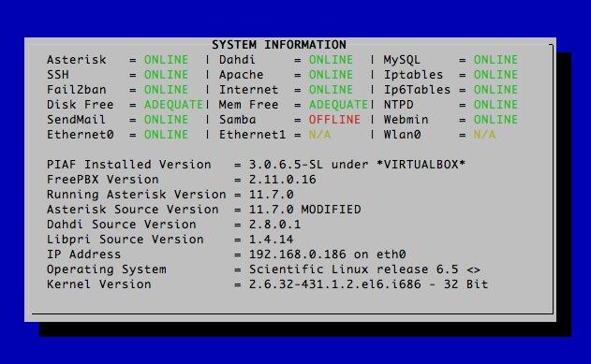The image size is (591, 364).
Task: Select the Fail2ban label
Action: point(77,90)
